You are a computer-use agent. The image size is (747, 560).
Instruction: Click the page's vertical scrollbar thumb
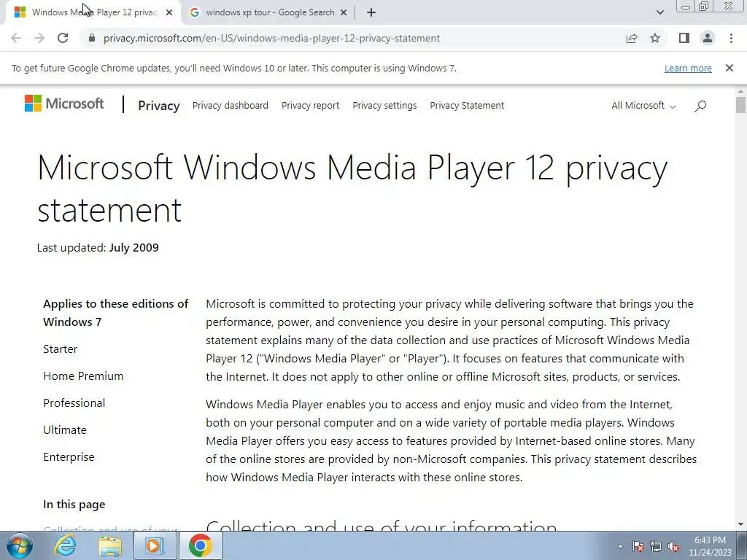[x=741, y=105]
